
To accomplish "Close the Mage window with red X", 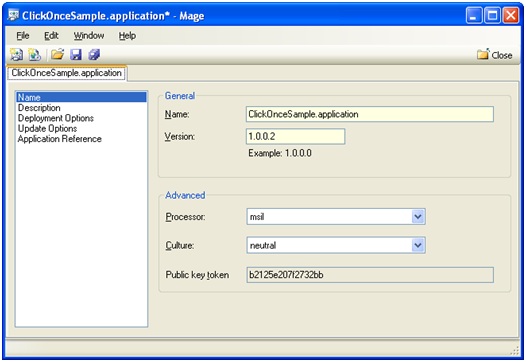I will (x=511, y=15).
